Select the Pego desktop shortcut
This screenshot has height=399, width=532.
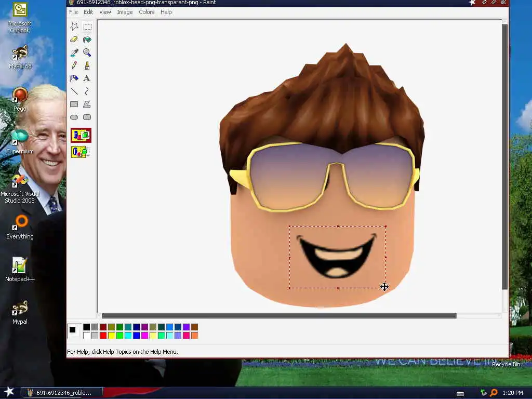20,99
